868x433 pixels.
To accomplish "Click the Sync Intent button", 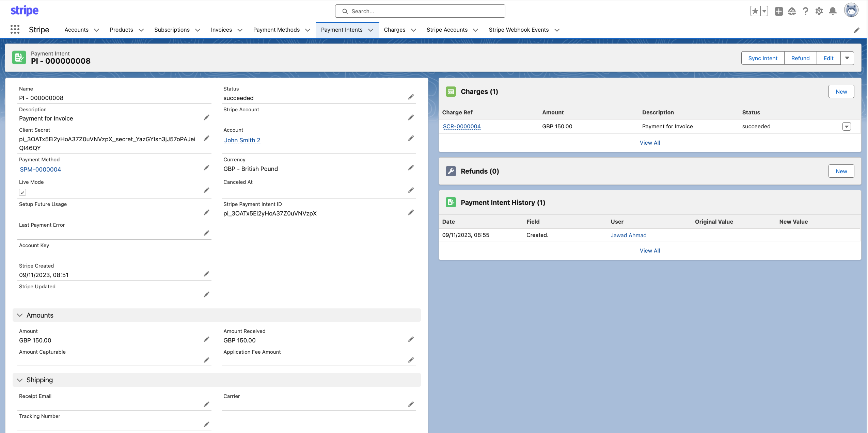I will 762,58.
